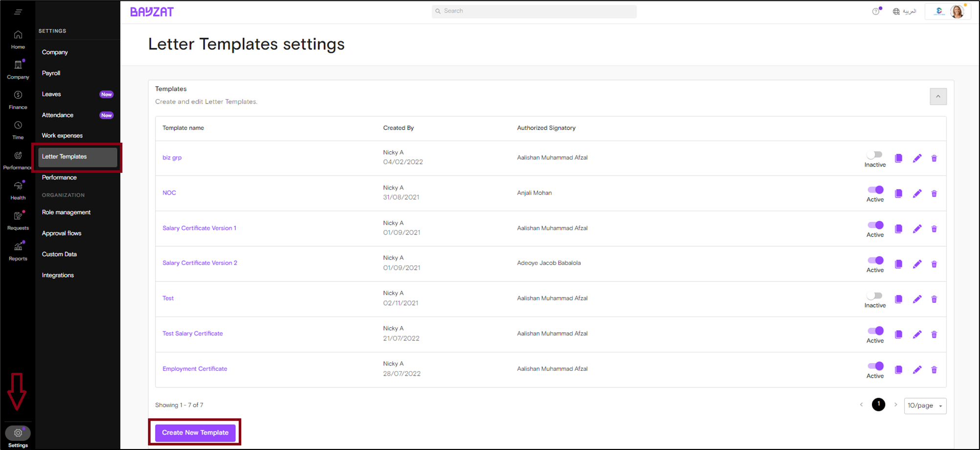Open the 10/page dropdown
980x450 pixels.
[925, 406]
